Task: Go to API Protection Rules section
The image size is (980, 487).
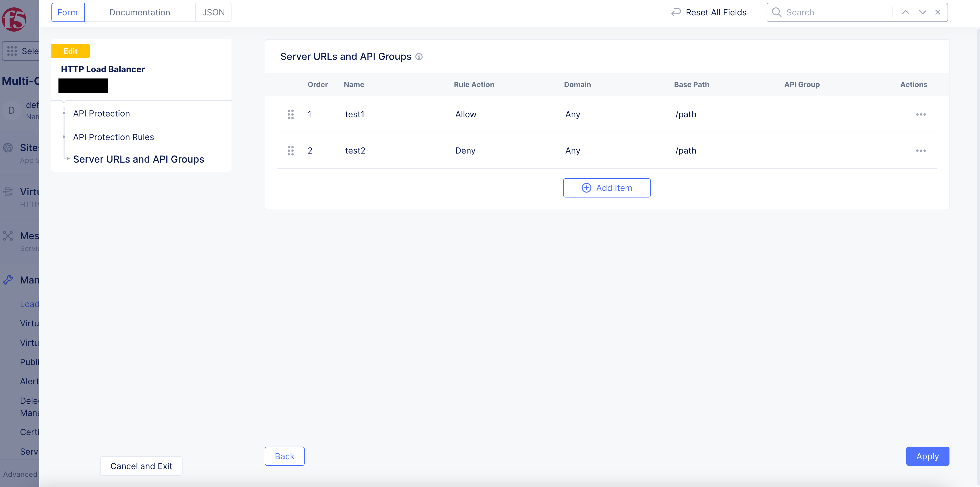Action: pyautogui.click(x=113, y=137)
